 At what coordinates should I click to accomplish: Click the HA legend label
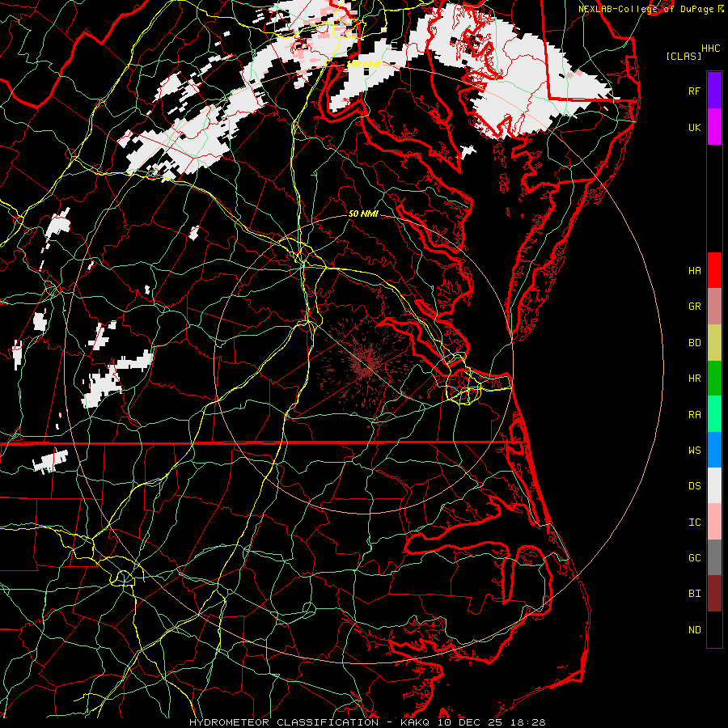point(694,270)
